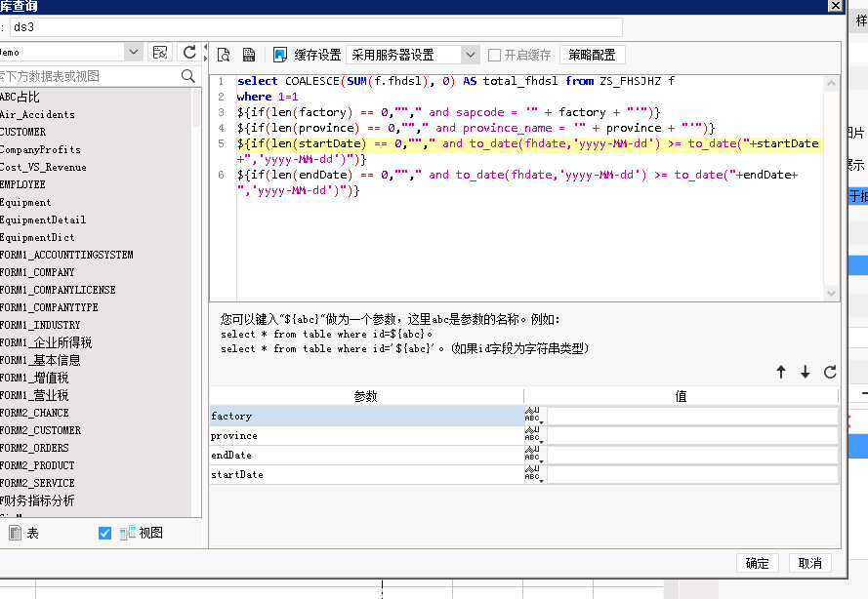Select the Cost_VS_Revenue table
Screen dimensions: 868x599
coord(43,167)
